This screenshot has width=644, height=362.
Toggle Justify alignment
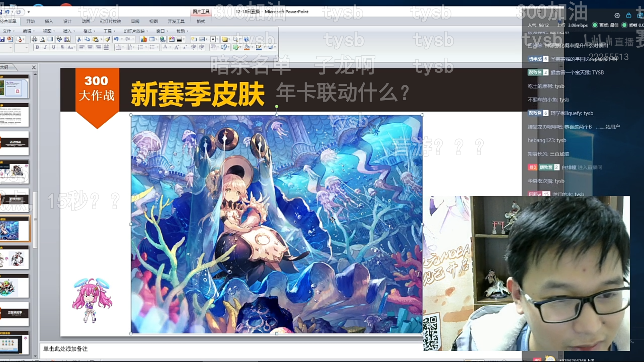[106, 47]
